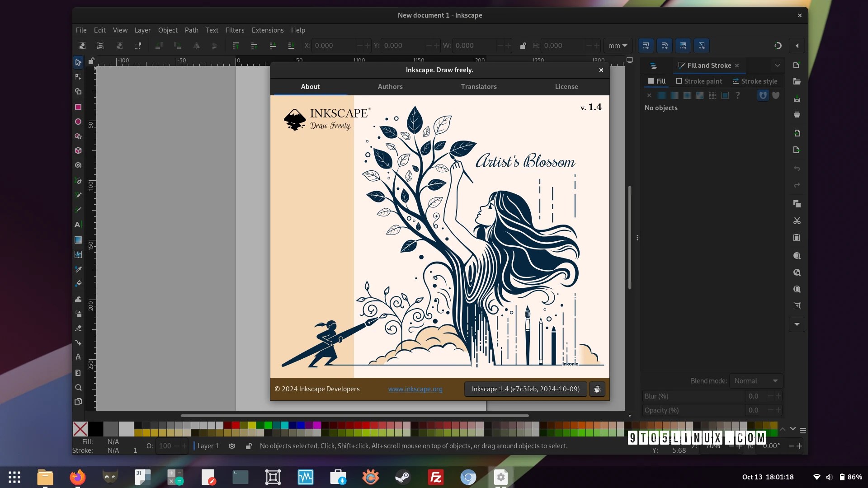Expand the dock panel chevron menu

click(777, 66)
